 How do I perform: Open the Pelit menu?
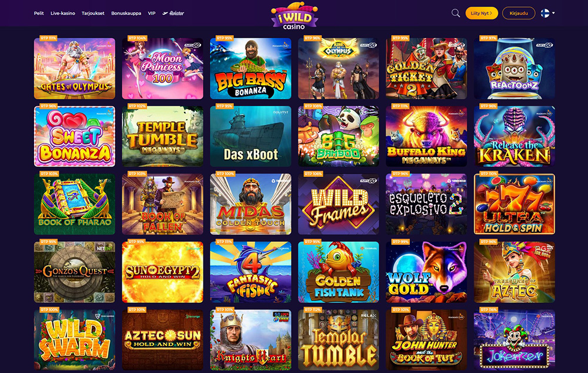pos(39,13)
